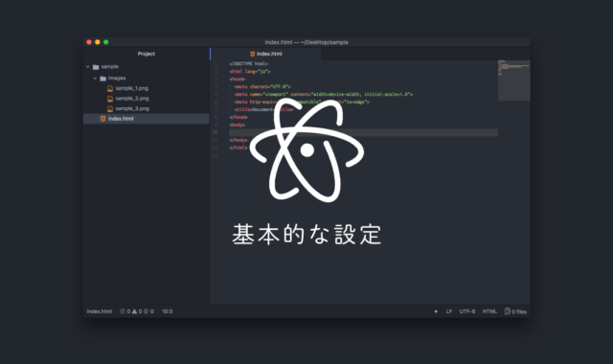Click the 10:3 cursor position
This screenshot has height=364, width=613.
[168, 311]
